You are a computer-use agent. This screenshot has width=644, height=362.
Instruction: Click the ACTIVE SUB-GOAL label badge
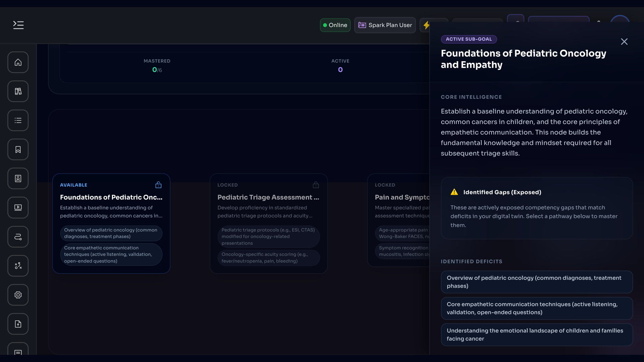pyautogui.click(x=469, y=39)
